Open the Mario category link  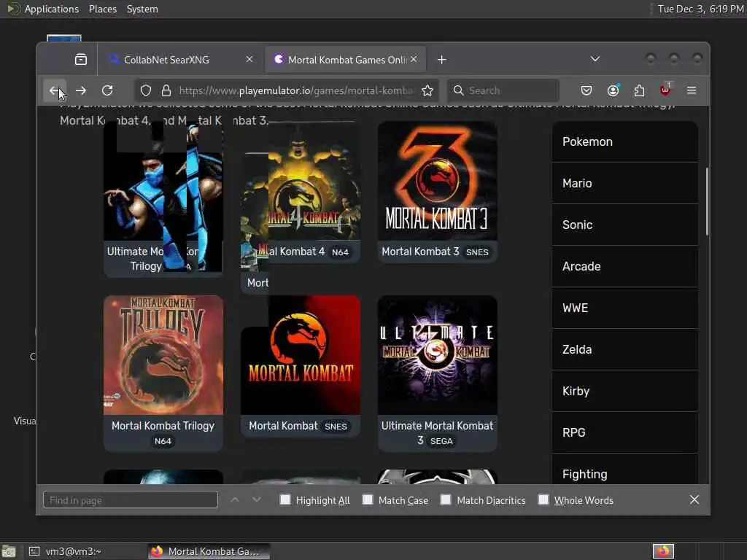[625, 183]
